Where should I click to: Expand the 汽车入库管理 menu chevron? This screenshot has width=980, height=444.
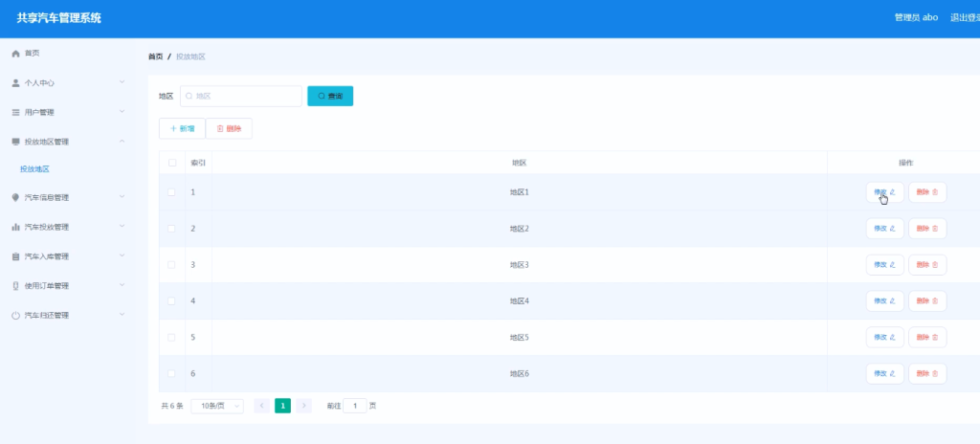pyautogui.click(x=122, y=255)
